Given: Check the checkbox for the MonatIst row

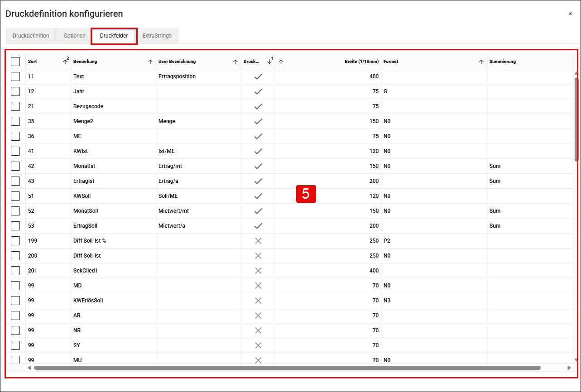Looking at the screenshot, I should coord(15,166).
